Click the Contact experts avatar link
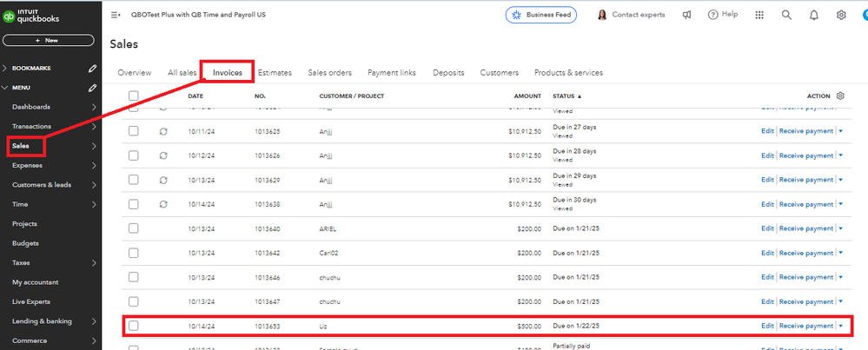This screenshot has height=350, width=868. (631, 15)
